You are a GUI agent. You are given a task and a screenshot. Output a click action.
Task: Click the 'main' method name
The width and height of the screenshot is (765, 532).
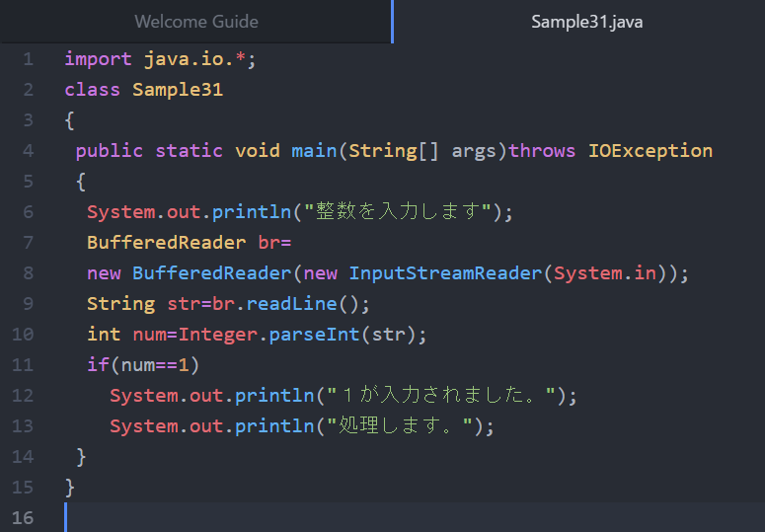click(x=314, y=151)
